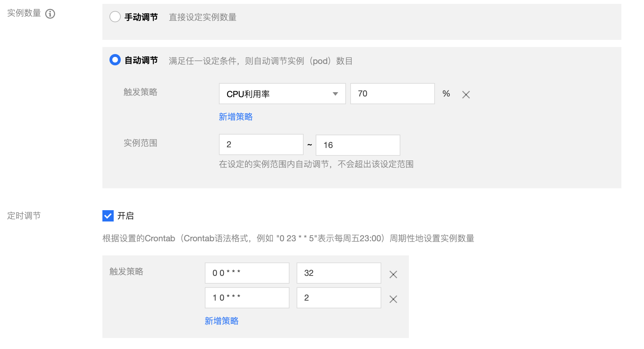Image resolution: width=644 pixels, height=349 pixels.
Task: Click the second crontab row's instance count field
Action: click(339, 298)
